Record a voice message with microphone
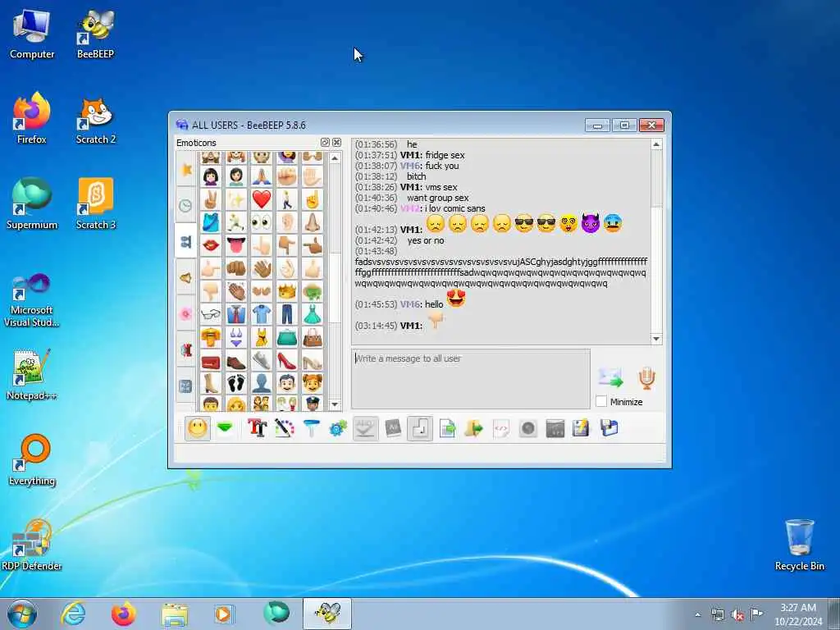 [646, 379]
